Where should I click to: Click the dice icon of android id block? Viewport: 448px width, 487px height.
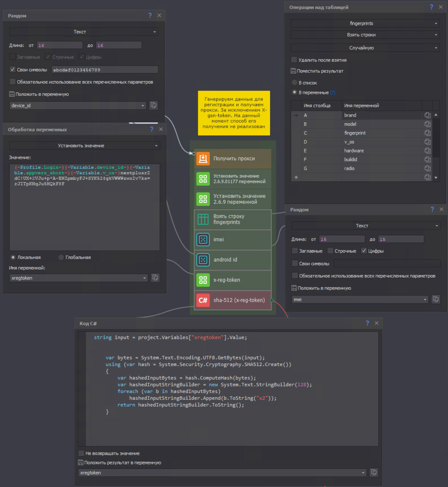[x=203, y=260]
